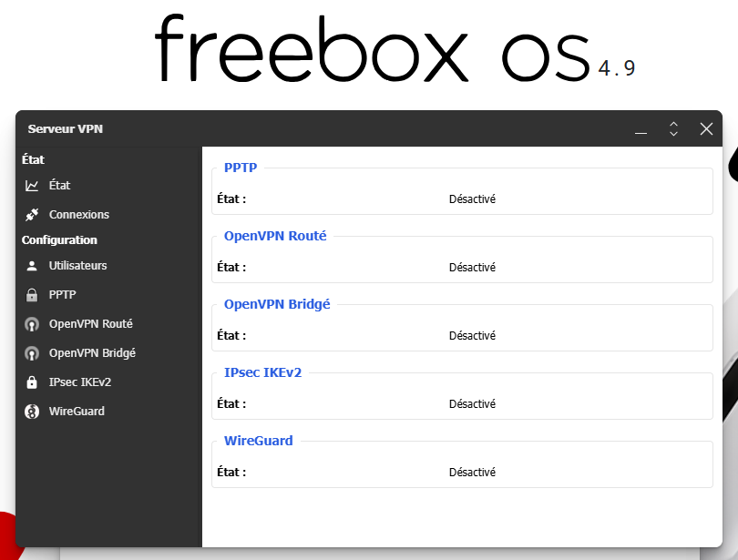The image size is (738, 560).
Task: Click the État label in WireGuard section
Action: tap(231, 472)
